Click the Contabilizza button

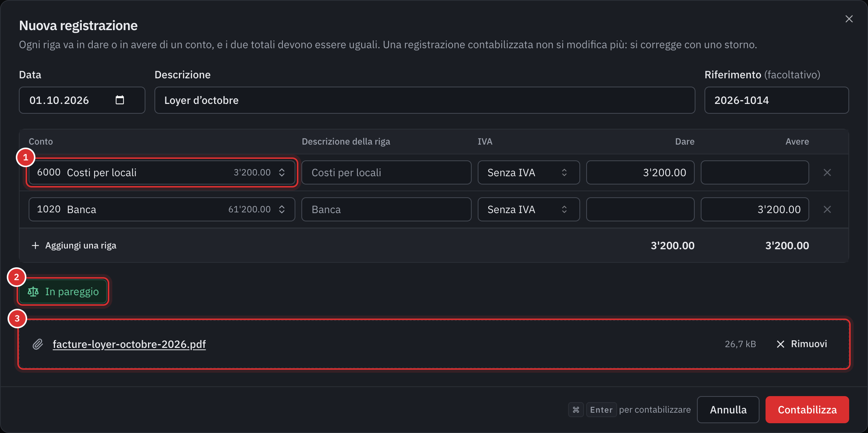807,410
